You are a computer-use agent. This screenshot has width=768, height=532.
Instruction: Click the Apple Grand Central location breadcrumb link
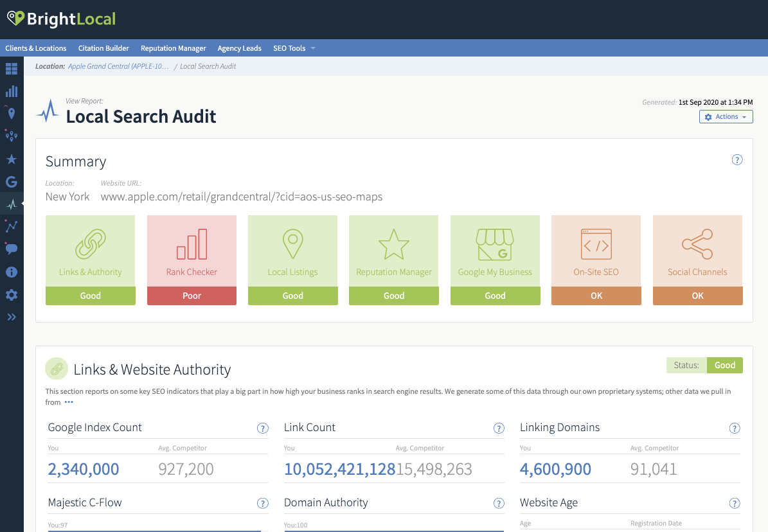pyautogui.click(x=118, y=66)
